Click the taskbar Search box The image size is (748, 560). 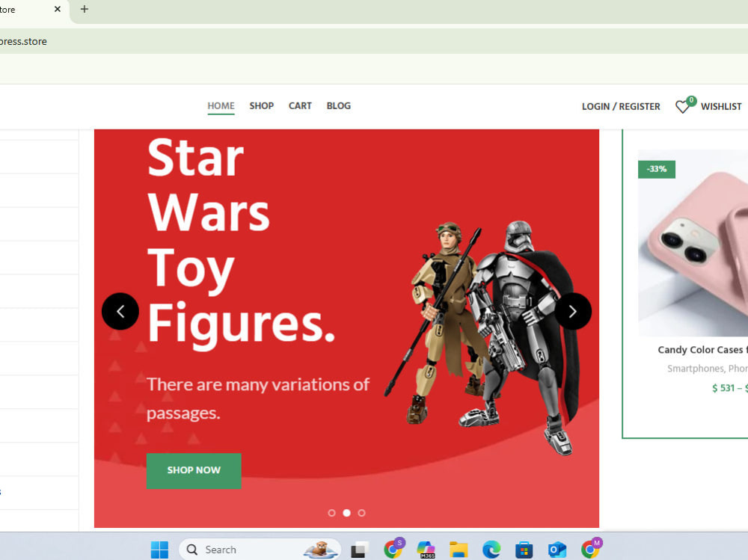(260, 550)
